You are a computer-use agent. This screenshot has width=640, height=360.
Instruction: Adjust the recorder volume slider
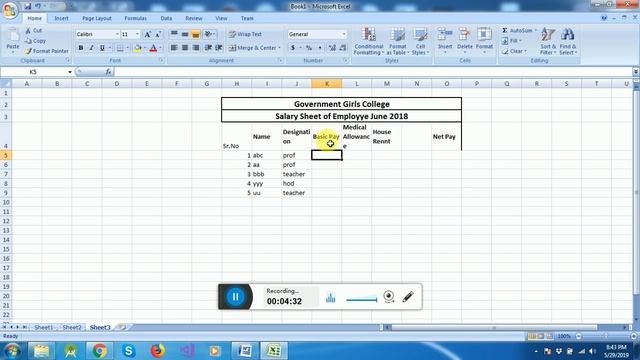(362, 300)
